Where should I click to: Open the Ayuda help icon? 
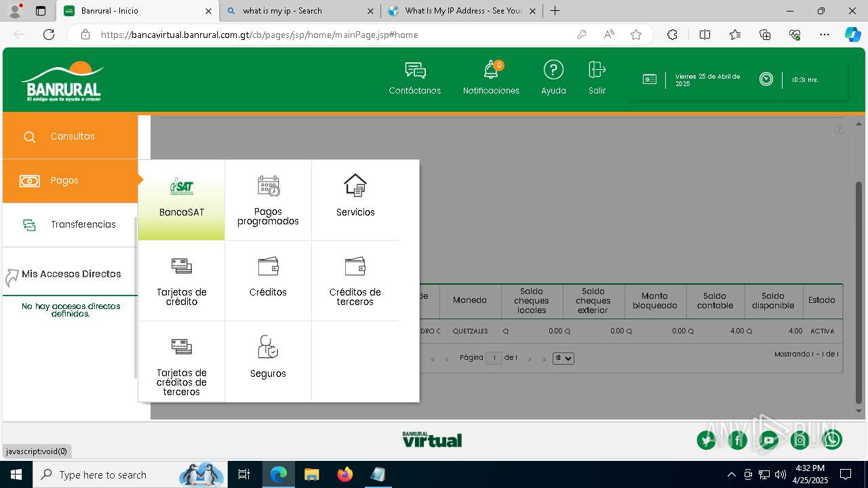553,70
